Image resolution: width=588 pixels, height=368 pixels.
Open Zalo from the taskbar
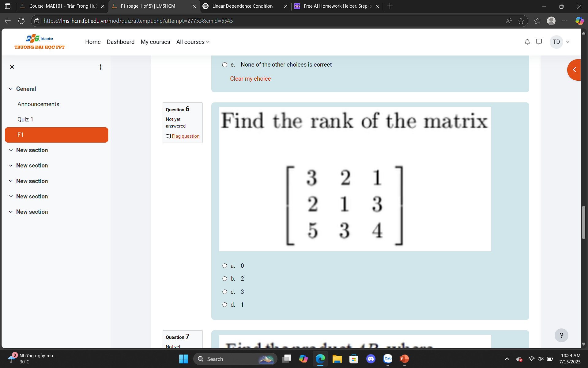[388, 358]
